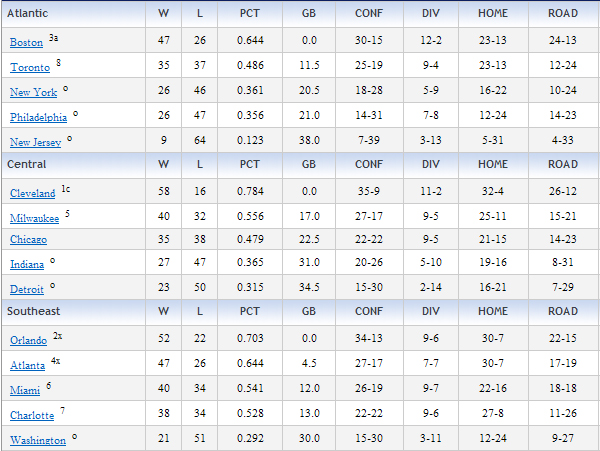Click the Washington team link
The height and width of the screenshot is (451, 600).
(x=37, y=441)
